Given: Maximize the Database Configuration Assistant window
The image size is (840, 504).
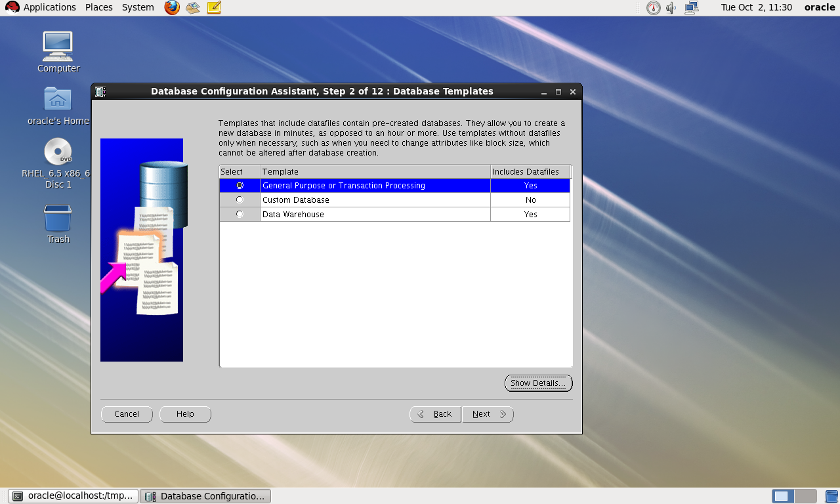Looking at the screenshot, I should [x=558, y=92].
